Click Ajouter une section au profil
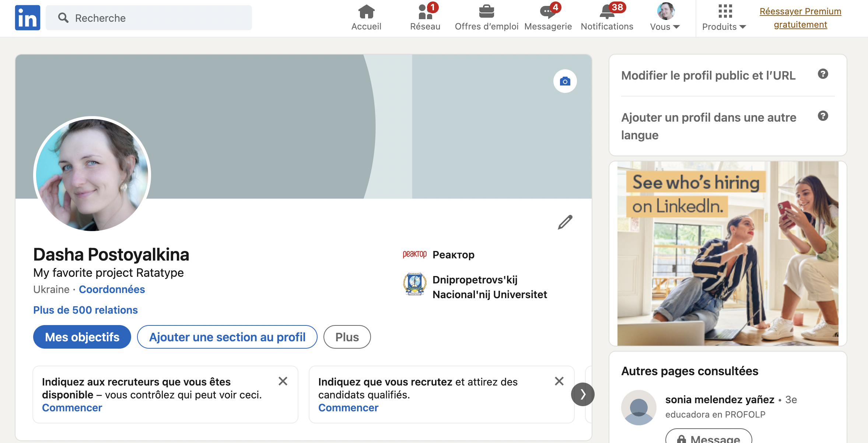The image size is (868, 443). coord(227,337)
